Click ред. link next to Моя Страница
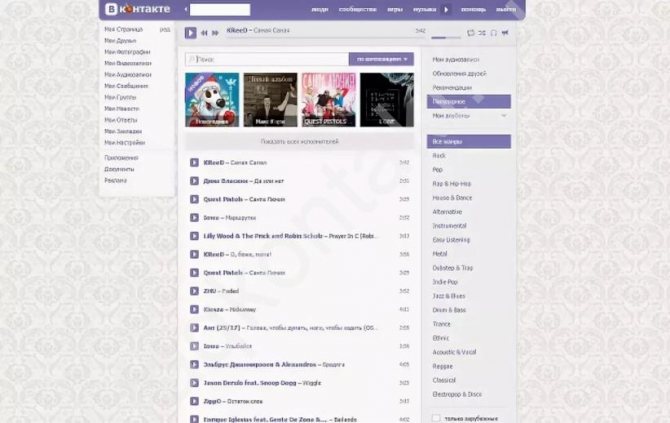The width and height of the screenshot is (670, 423). 165,30
